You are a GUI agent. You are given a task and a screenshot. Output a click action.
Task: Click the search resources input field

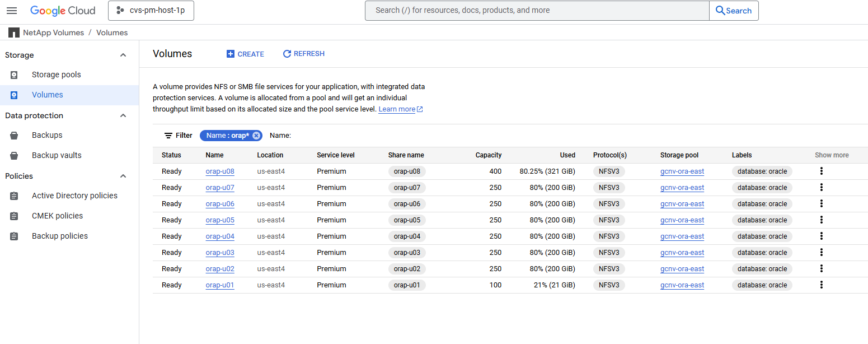(x=536, y=11)
